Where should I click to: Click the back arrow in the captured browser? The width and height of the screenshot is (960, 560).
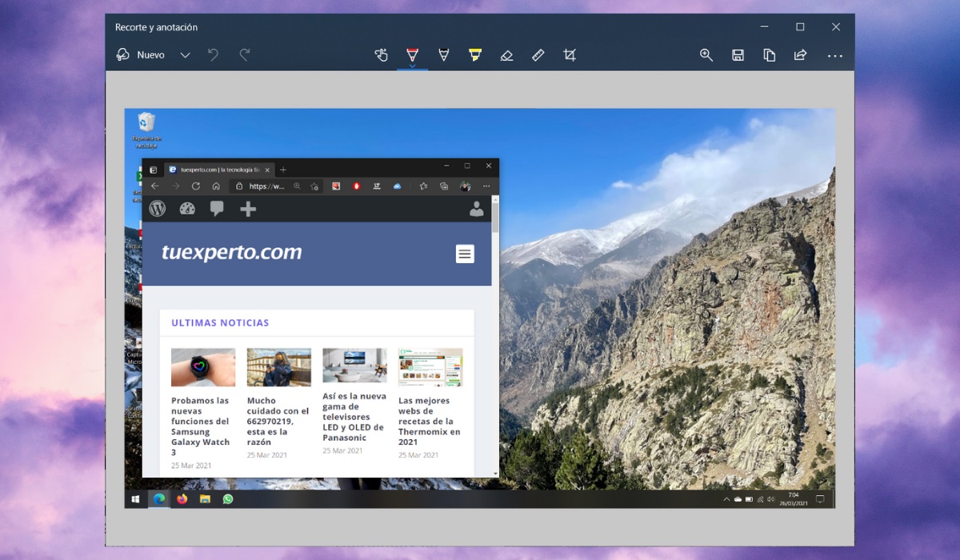click(155, 186)
